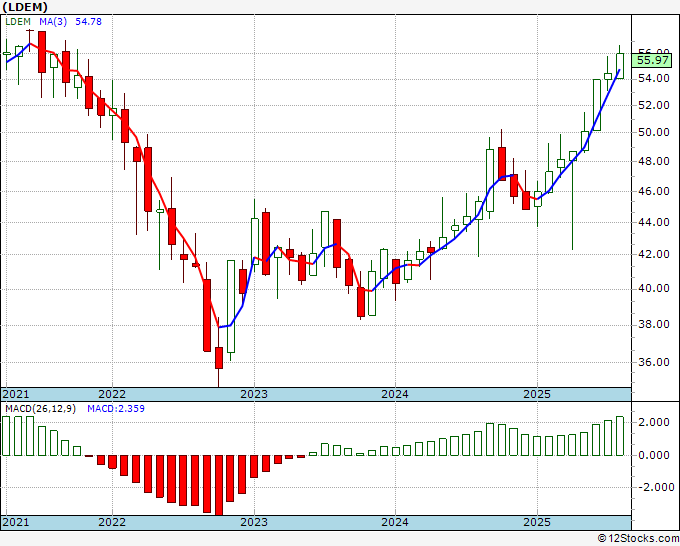The height and width of the screenshot is (546, 680).
Task: Click the moving average value 54.78
Action: (88, 21)
